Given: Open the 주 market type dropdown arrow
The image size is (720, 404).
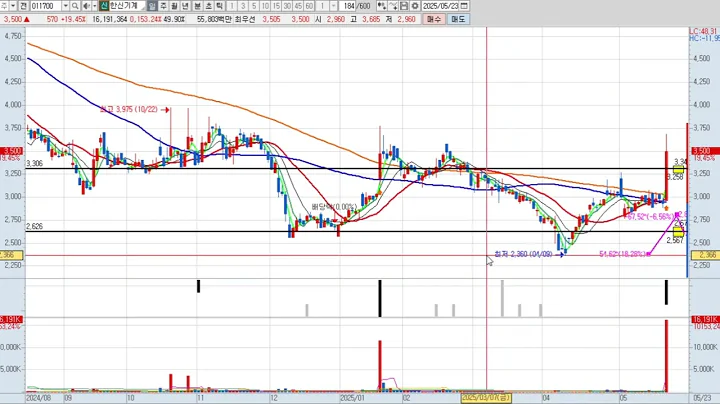Looking at the screenshot, I should (13, 6).
